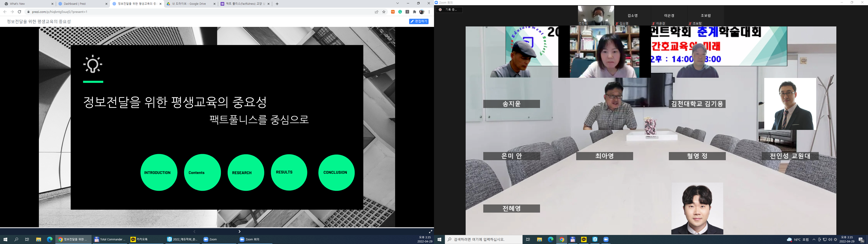
Task: Jump to the RESEARCH topic circle
Action: [246, 173]
